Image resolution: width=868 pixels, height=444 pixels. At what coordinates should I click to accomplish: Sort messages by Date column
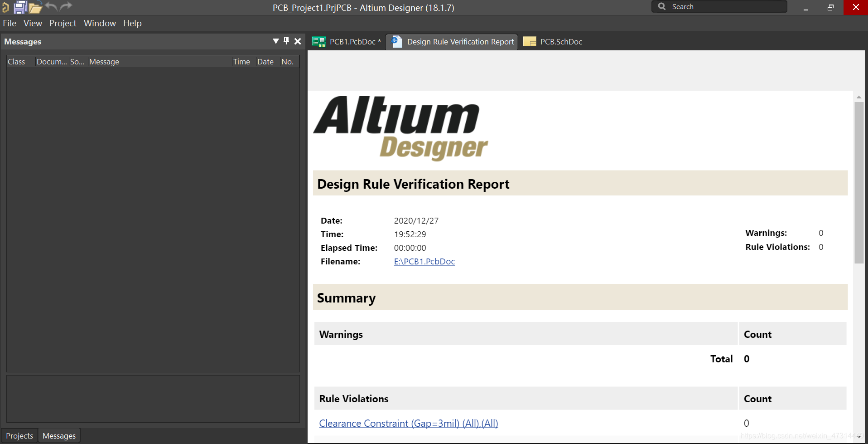[267, 62]
